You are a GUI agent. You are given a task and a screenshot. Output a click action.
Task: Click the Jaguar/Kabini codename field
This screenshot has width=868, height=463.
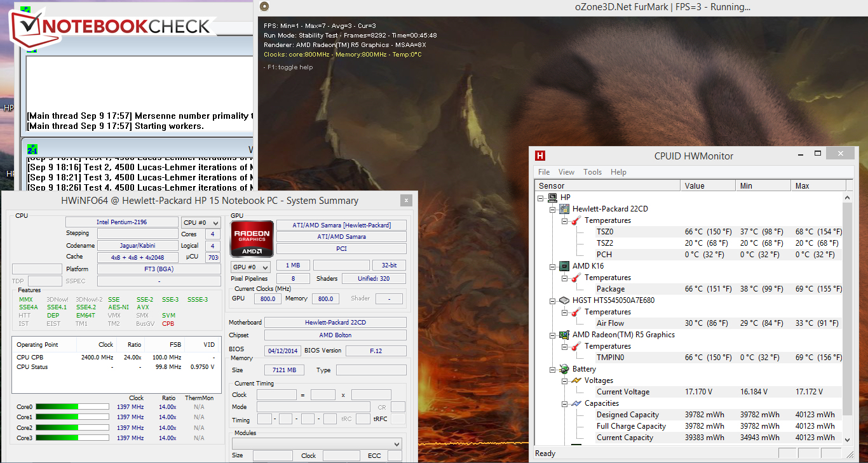(x=138, y=246)
